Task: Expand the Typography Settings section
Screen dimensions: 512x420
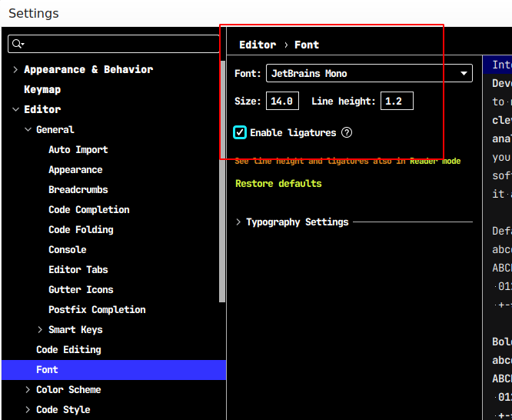Action: pyautogui.click(x=238, y=222)
